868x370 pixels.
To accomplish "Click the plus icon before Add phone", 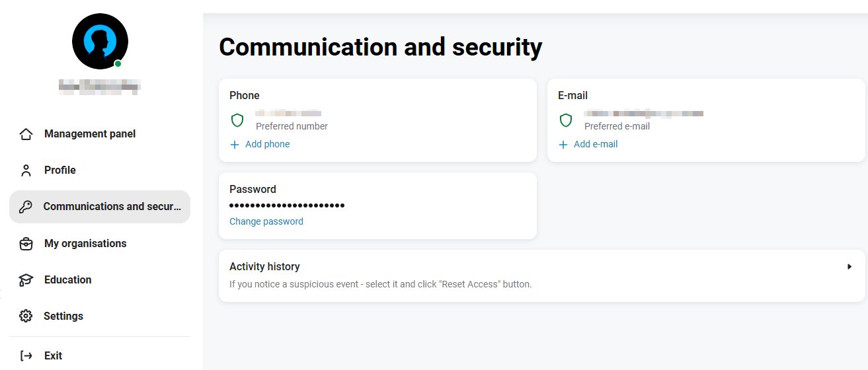I will pos(235,145).
